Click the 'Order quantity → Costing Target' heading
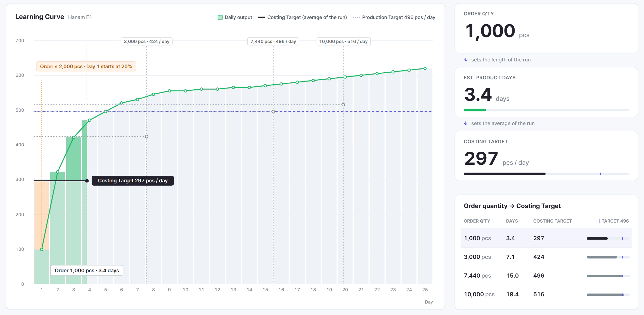The width and height of the screenshot is (644, 315). [x=512, y=206]
